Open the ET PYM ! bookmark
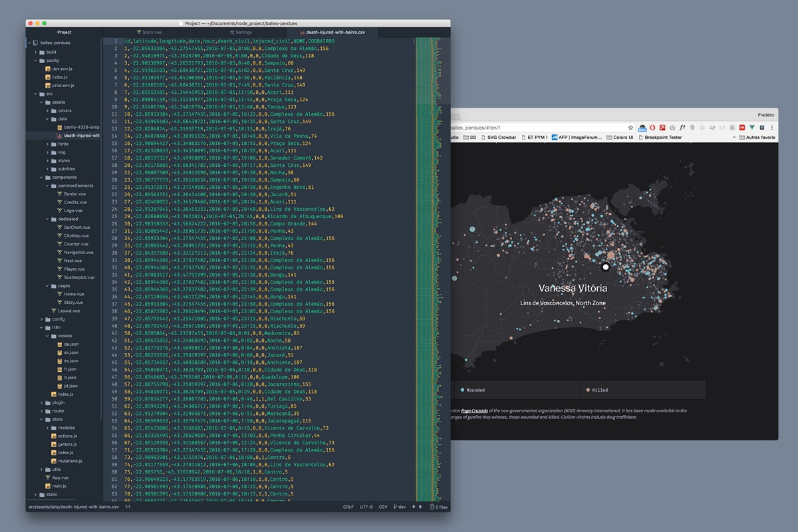This screenshot has width=798, height=532. [533, 138]
